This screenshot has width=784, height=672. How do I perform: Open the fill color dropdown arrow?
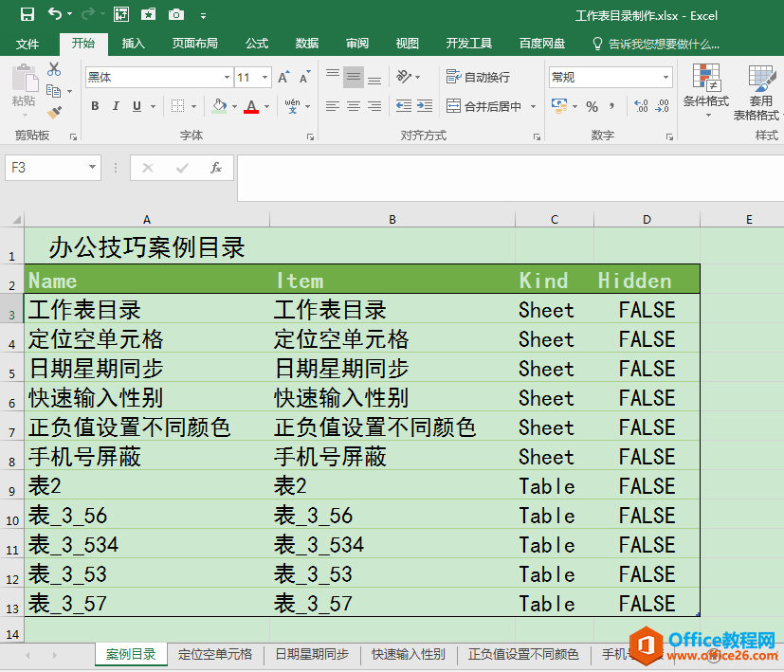234,106
